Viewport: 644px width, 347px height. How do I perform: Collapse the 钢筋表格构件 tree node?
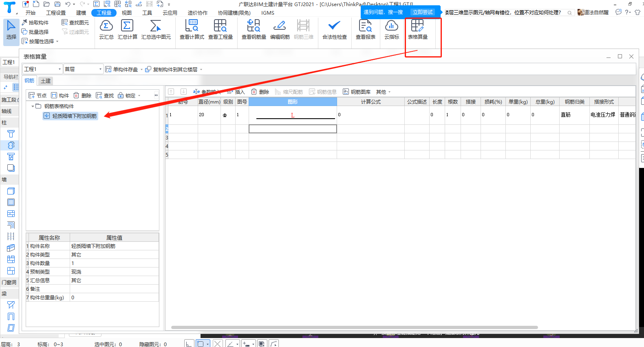(33, 106)
